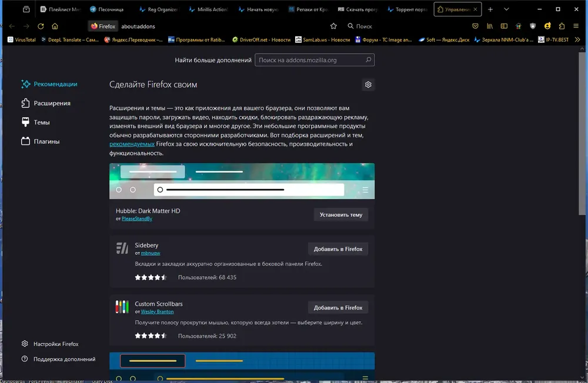Open the extensions puzzle icon in toolbar
The width and height of the screenshot is (588, 383).
562,26
